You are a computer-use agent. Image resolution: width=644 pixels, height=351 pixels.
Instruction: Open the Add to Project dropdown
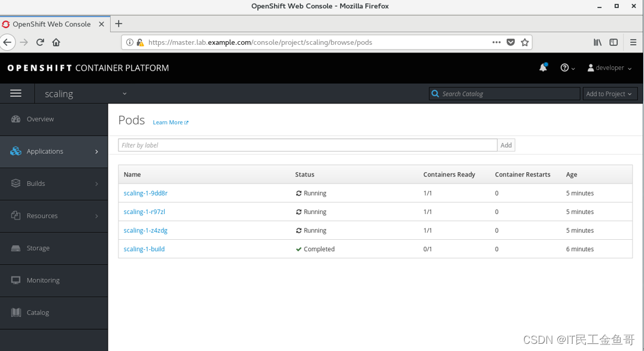[x=610, y=94]
